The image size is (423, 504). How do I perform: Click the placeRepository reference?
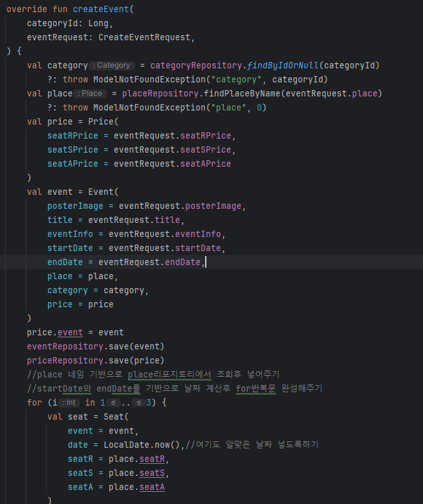coord(160,93)
